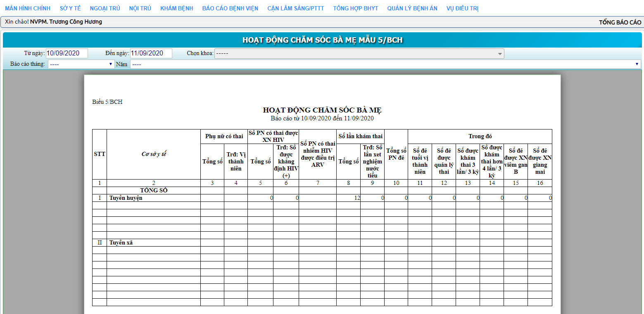Click 'Số đẻ được quản lý thai' header
The image size is (644, 314).
444,161
